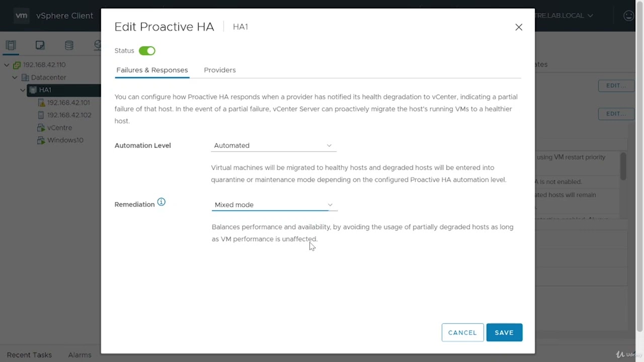Collapse the Datacenter tree node
This screenshot has width=644, height=362.
click(15, 77)
